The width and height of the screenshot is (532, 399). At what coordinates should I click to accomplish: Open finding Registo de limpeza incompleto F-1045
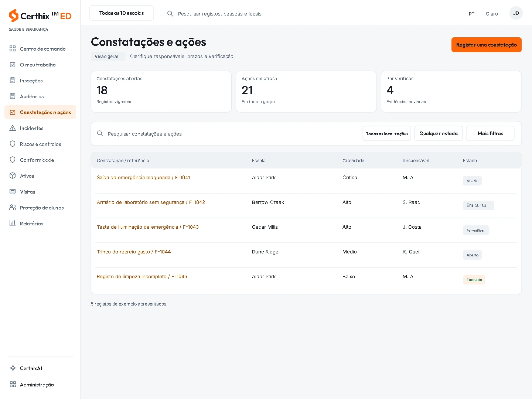142,276
